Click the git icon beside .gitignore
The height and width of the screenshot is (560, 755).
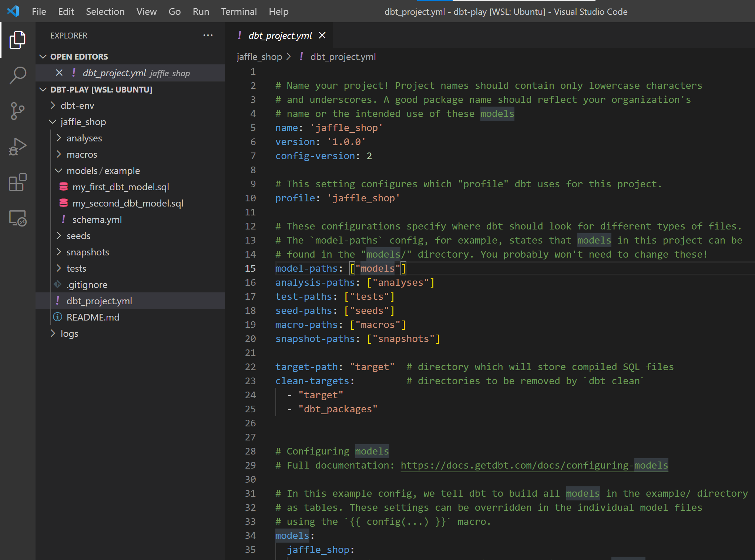(58, 284)
